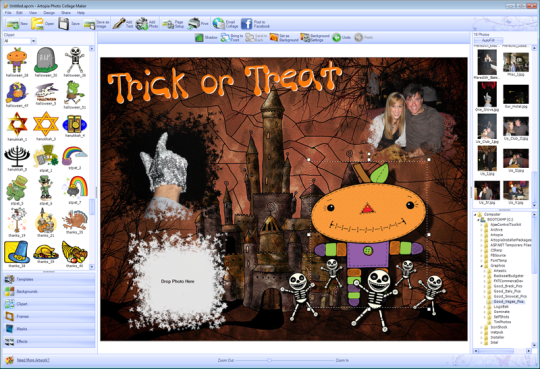Open the Edit menu
Viewport: 540px width, 369px height.
coord(20,13)
